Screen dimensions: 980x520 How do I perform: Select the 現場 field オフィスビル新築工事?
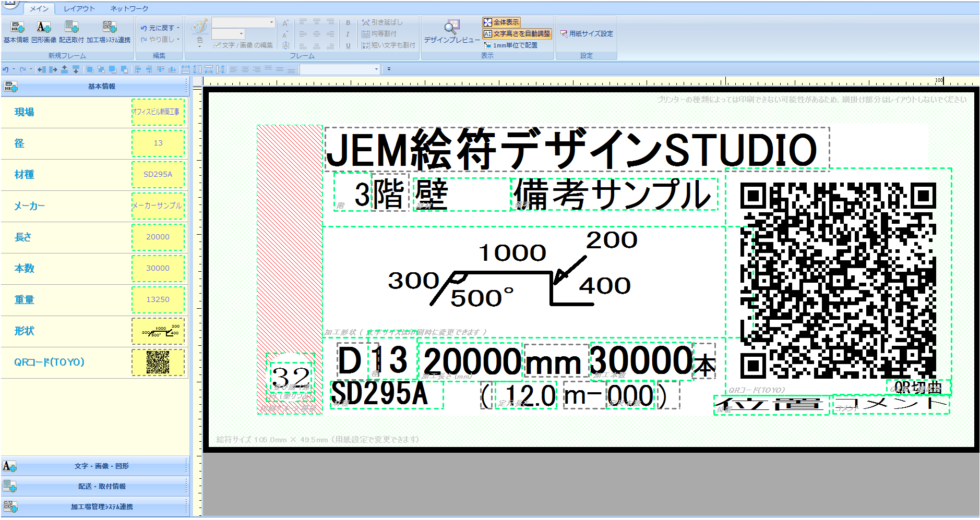(x=158, y=112)
